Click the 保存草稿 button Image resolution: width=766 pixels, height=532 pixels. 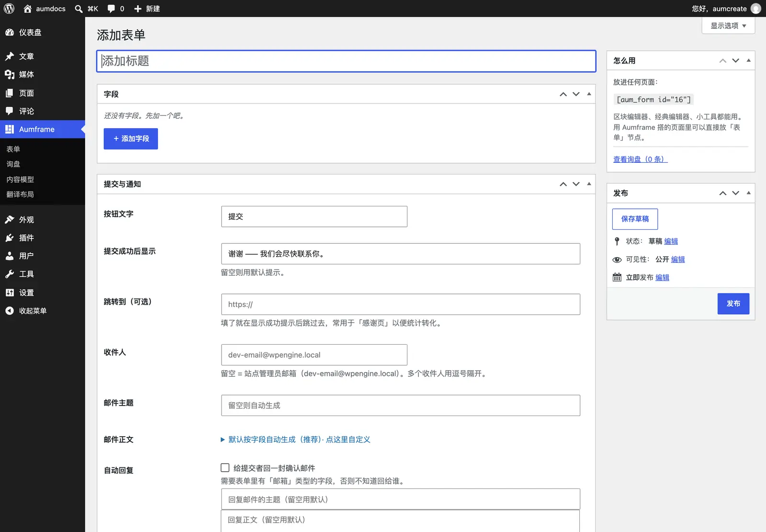pos(635,219)
